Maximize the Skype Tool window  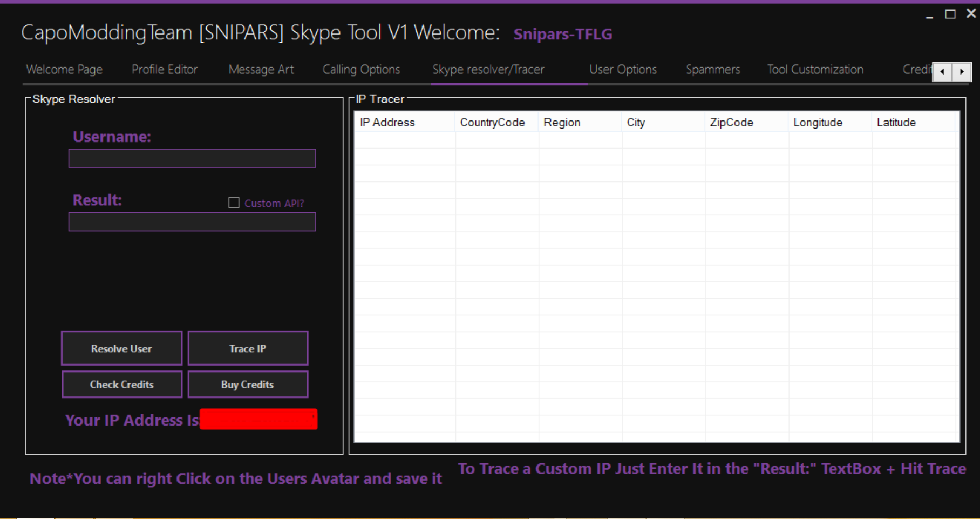coord(950,14)
